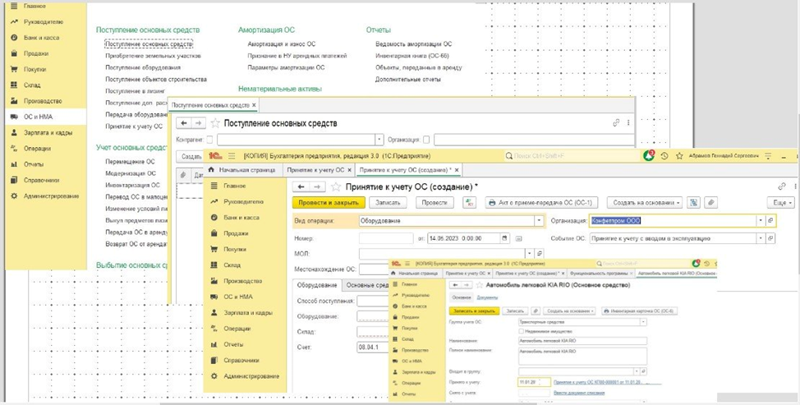Switch to Начальная страница tab in middle window

click(x=243, y=170)
